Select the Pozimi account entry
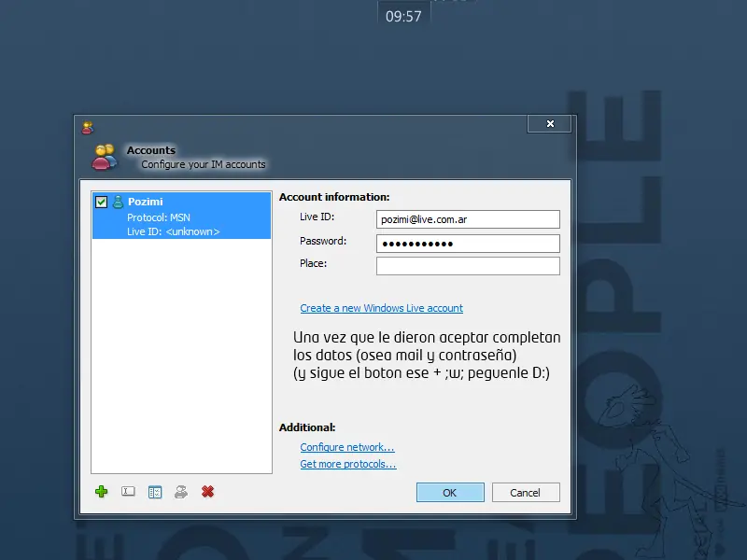747x560 pixels. pyautogui.click(x=181, y=216)
